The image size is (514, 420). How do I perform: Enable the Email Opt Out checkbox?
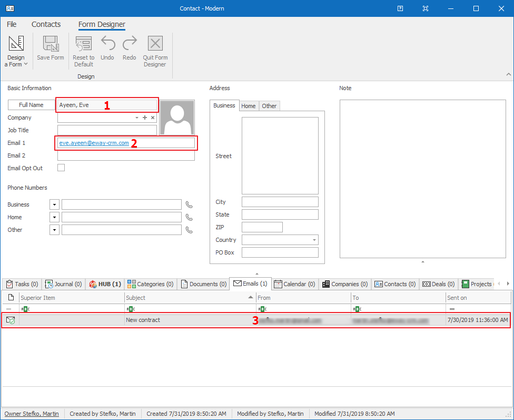(61, 168)
